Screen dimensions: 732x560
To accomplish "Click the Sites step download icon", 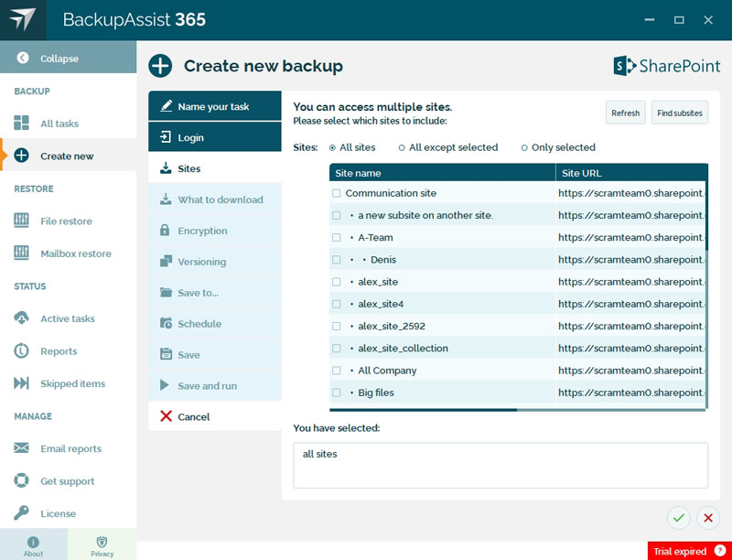I will [166, 168].
